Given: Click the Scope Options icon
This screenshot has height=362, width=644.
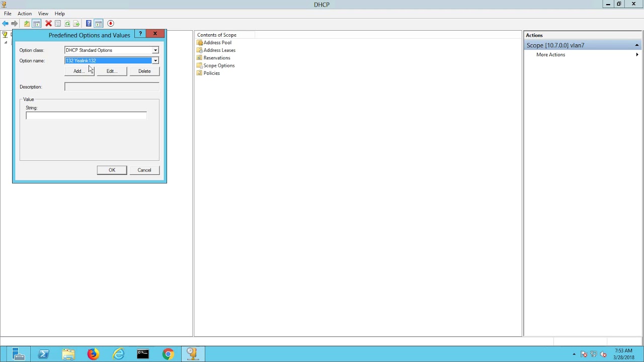Looking at the screenshot, I should (x=200, y=65).
